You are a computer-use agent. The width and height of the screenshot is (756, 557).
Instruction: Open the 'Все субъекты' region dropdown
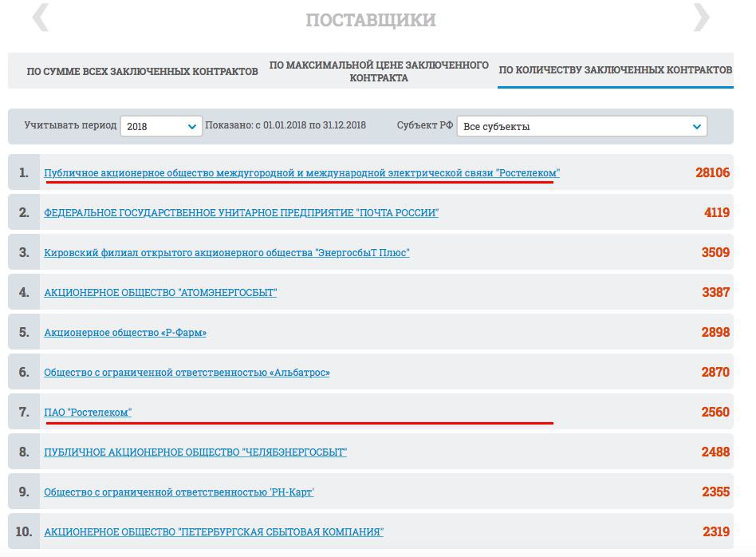tap(582, 126)
